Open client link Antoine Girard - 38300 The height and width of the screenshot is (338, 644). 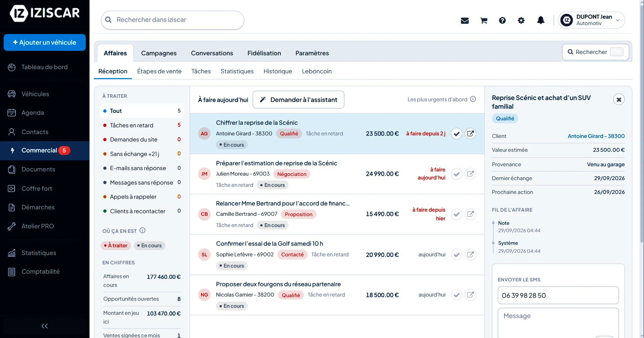[x=596, y=136]
